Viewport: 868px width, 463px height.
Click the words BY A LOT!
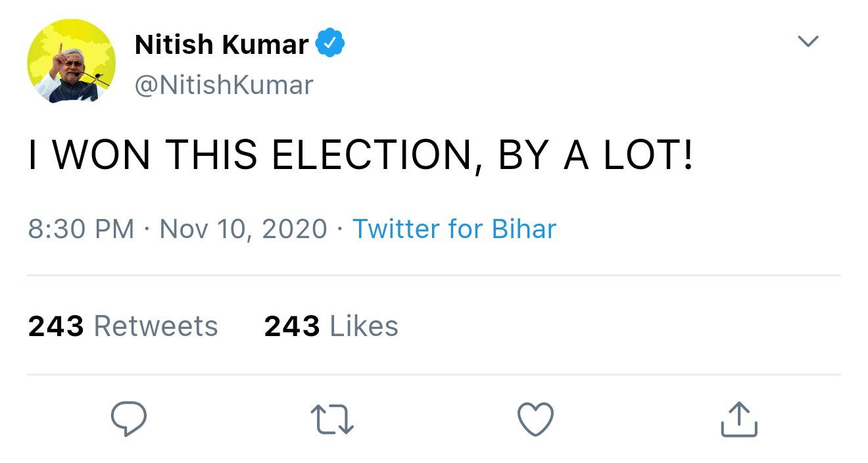596,156
